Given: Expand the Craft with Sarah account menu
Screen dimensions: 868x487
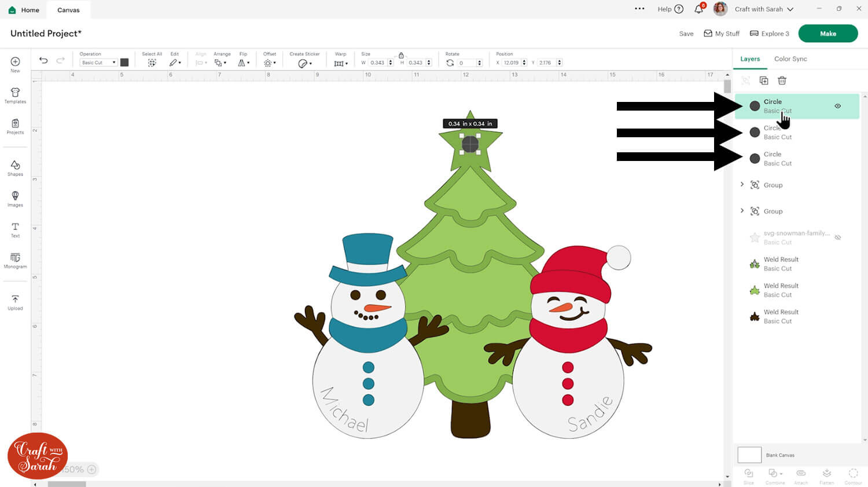Looking at the screenshot, I should tap(764, 9).
